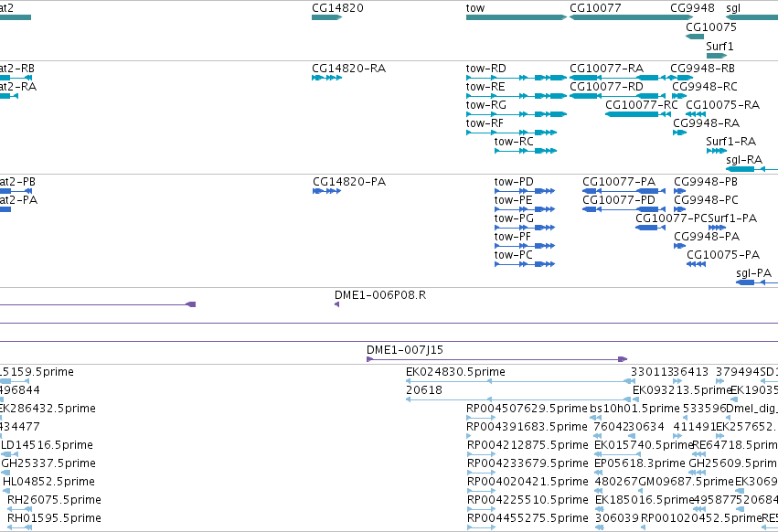The image size is (778, 532).
Task: Click the tow-PE protein label
Action: (513, 200)
